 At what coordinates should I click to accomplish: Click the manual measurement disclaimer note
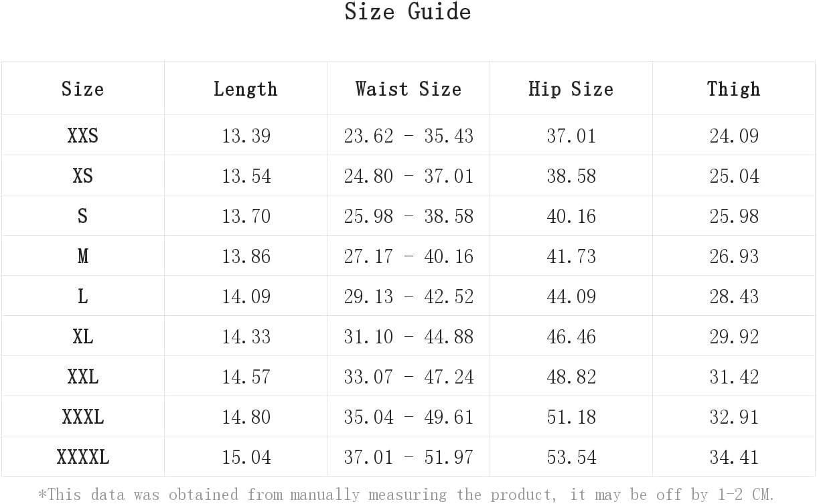pos(406,494)
